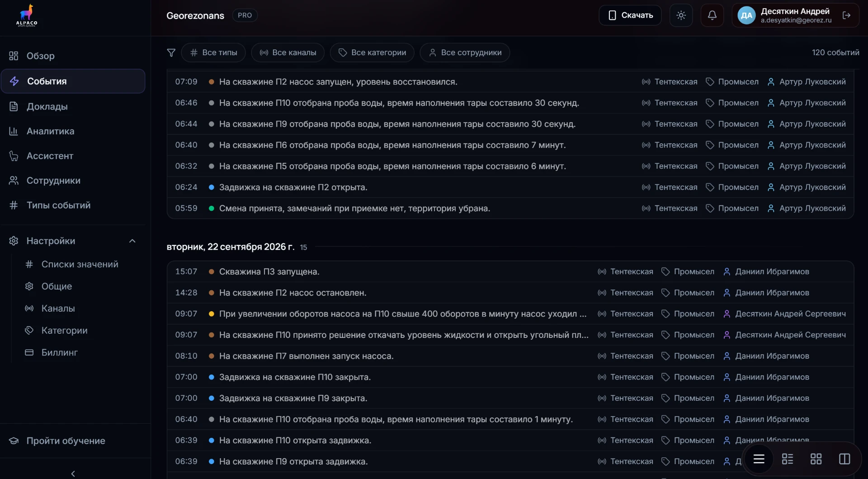Go to Обзор in the sidebar
The width and height of the screenshot is (868, 479).
pos(73,56)
